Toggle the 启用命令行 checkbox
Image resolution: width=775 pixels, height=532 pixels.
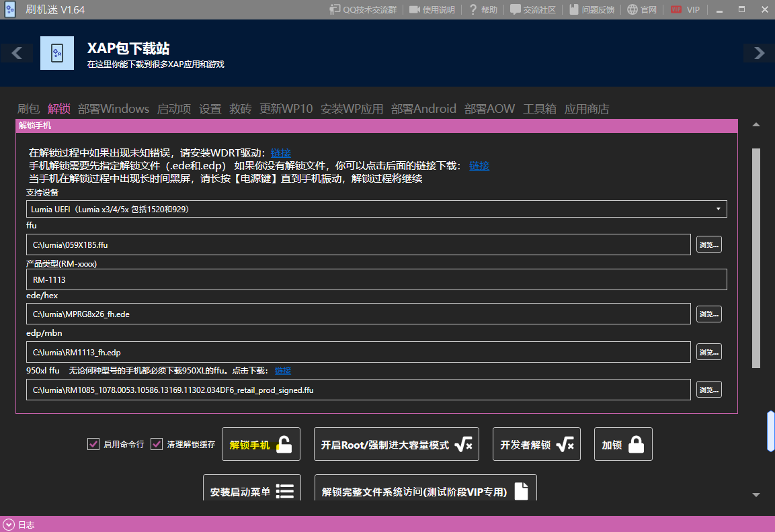pyautogui.click(x=93, y=444)
